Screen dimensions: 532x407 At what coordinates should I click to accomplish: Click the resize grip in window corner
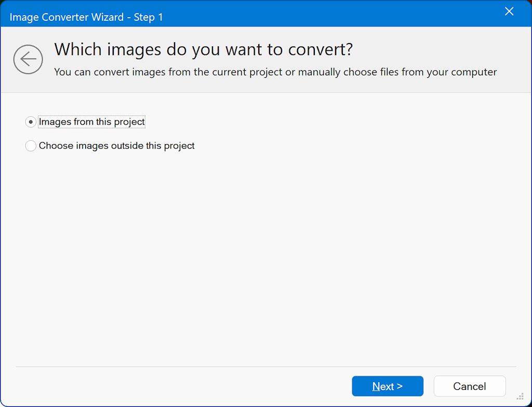point(520,397)
